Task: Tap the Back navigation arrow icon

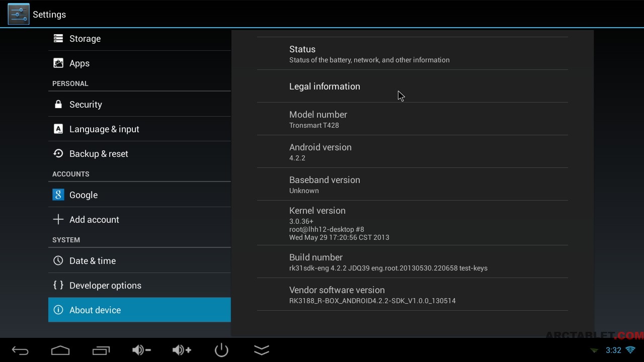Action: tap(20, 350)
